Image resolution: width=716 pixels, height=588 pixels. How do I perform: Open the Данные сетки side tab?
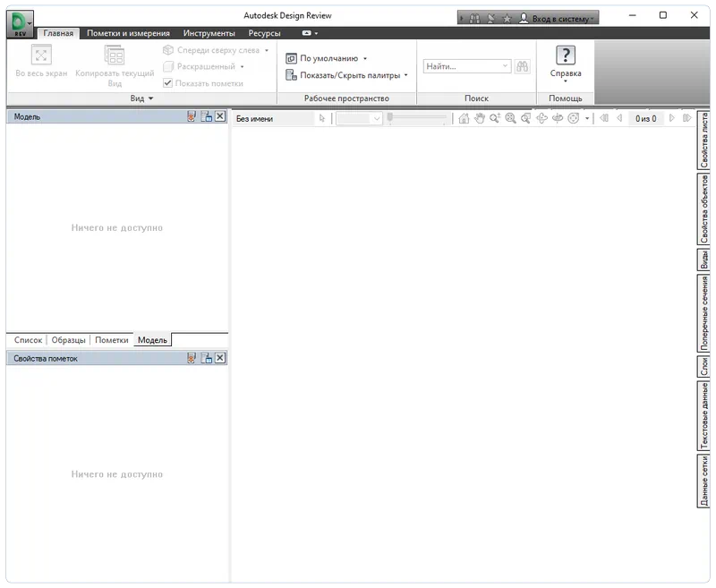(x=703, y=481)
